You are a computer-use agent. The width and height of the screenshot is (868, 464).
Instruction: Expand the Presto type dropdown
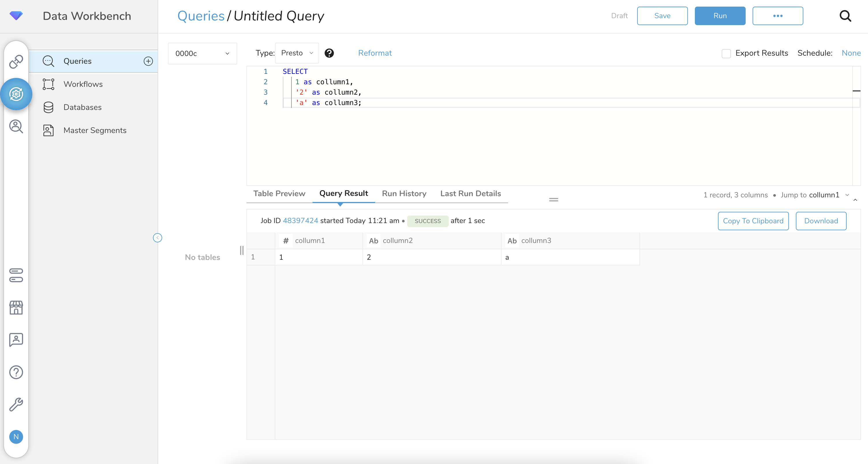(297, 53)
